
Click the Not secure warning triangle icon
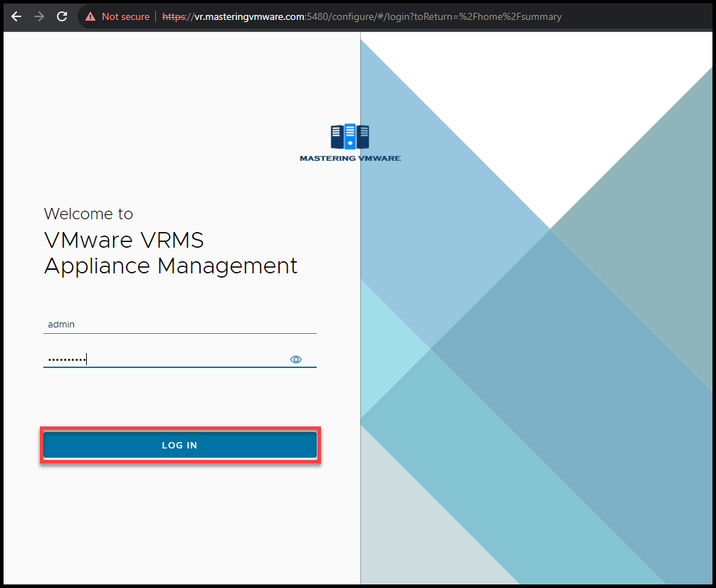click(90, 16)
